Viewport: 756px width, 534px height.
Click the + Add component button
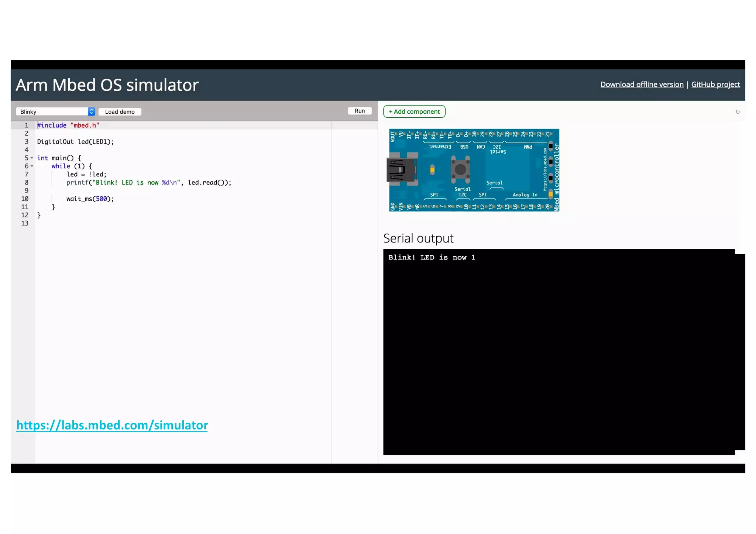[414, 111]
